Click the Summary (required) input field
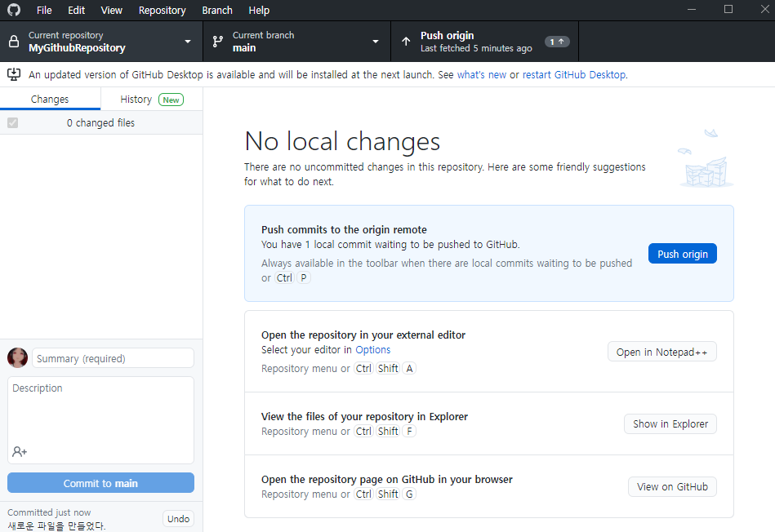The height and width of the screenshot is (532, 775). pos(114,358)
